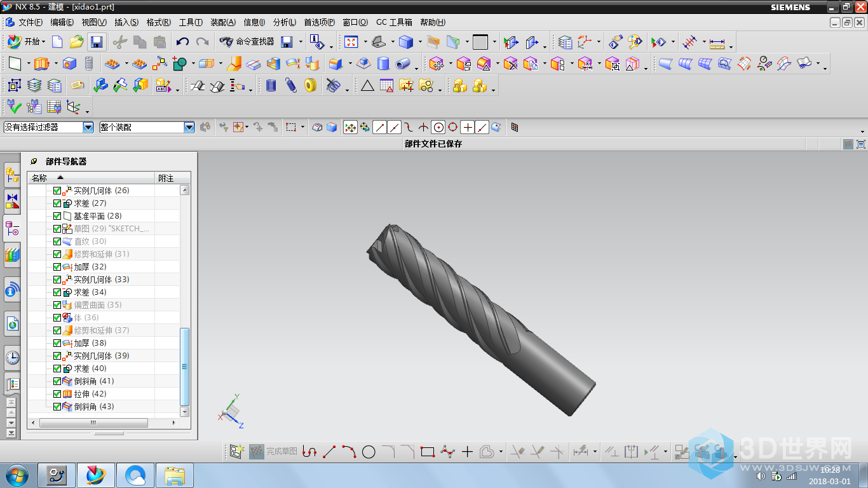Toggle checkbox for 加厚 (32)
This screenshot has height=488, width=868.
coord(57,267)
